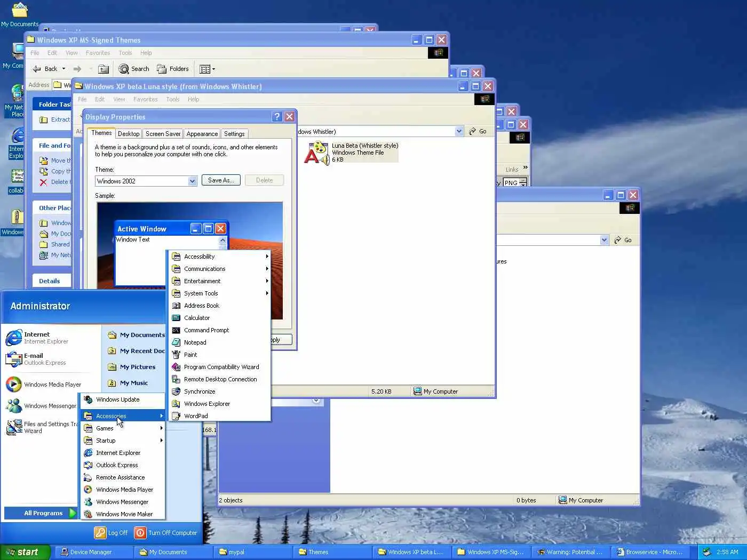This screenshot has height=560, width=747.
Task: Open Favorites menu in MS-Signed Themes window
Action: point(98,53)
